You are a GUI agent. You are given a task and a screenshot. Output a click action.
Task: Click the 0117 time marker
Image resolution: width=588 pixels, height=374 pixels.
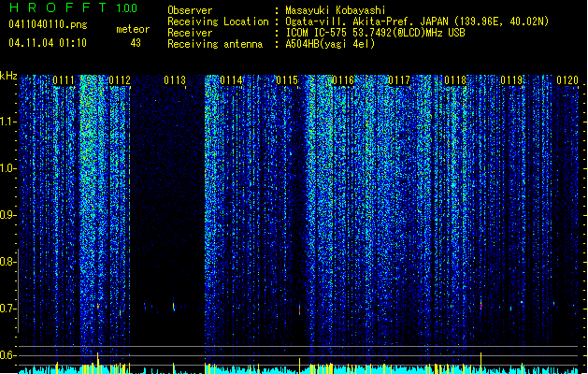pyautogui.click(x=399, y=80)
